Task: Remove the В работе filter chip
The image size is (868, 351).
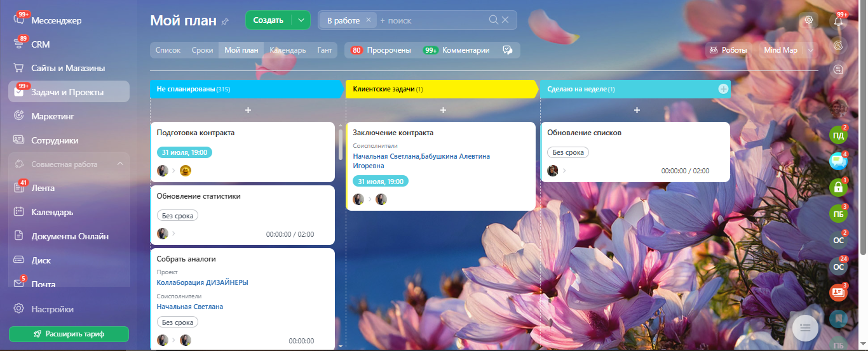Action: [368, 20]
